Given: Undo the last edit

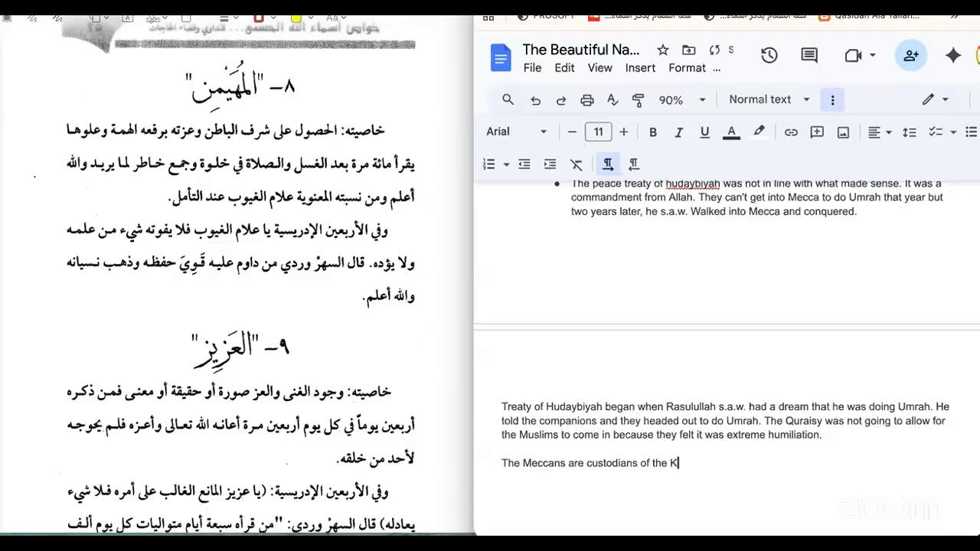Looking at the screenshot, I should (535, 100).
